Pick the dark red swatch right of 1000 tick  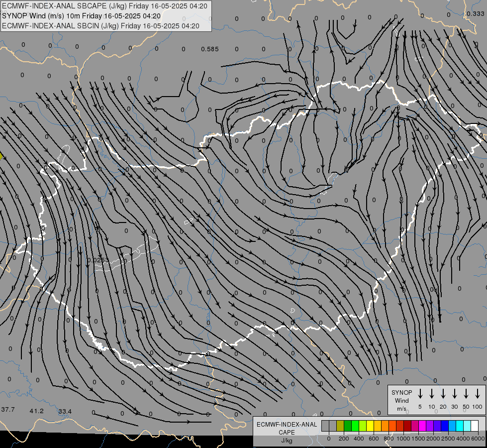pyautogui.click(x=407, y=426)
